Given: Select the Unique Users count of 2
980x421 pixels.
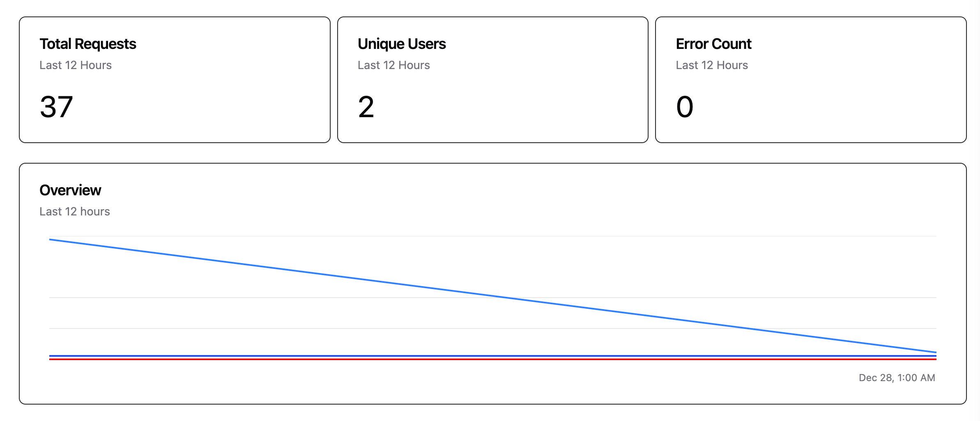Looking at the screenshot, I should (366, 107).
